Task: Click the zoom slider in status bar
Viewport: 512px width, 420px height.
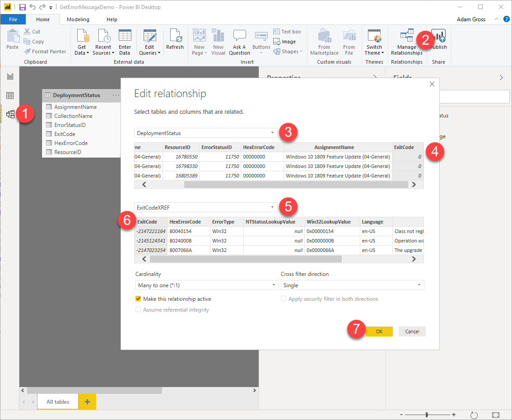Action: 427,415
